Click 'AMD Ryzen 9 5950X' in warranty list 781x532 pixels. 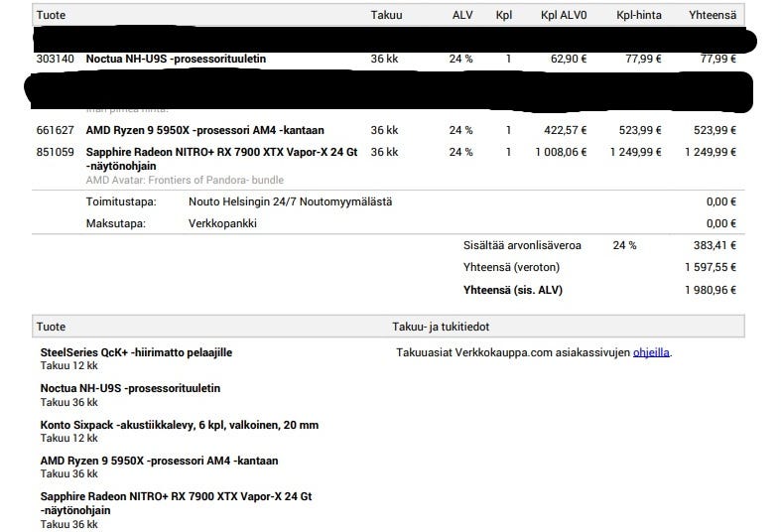tap(160, 462)
